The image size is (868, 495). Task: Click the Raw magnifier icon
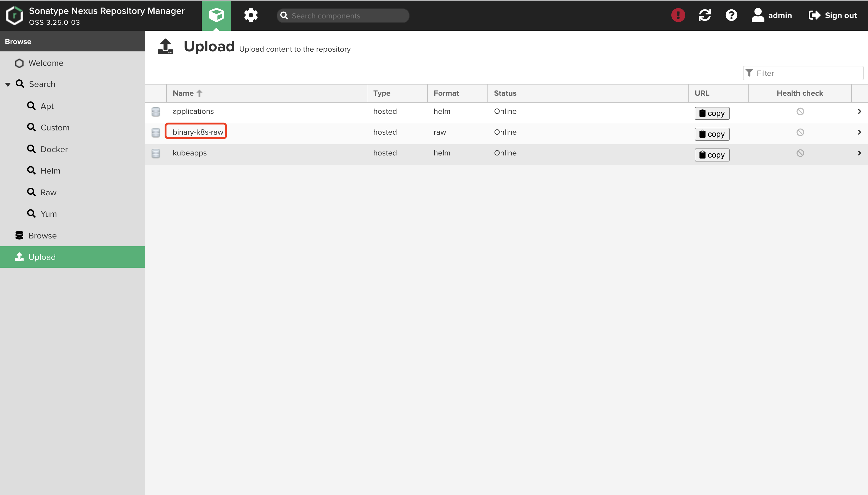(31, 192)
